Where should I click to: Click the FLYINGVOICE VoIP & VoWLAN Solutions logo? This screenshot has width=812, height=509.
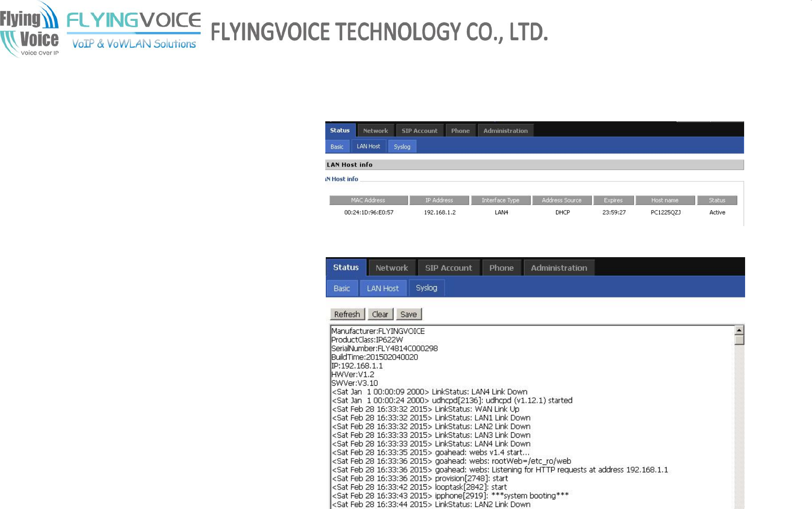pos(134,31)
